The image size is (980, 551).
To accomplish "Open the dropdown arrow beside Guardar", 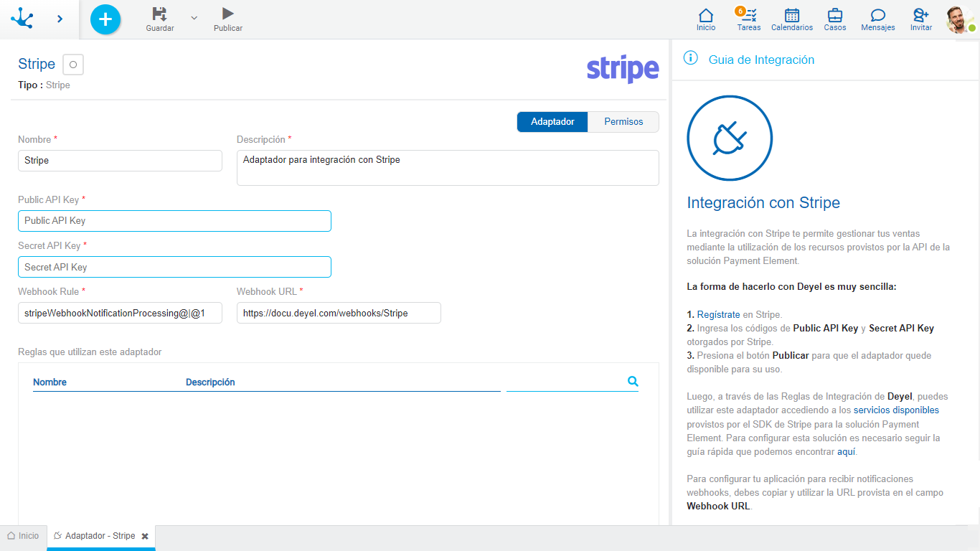I will (x=194, y=17).
